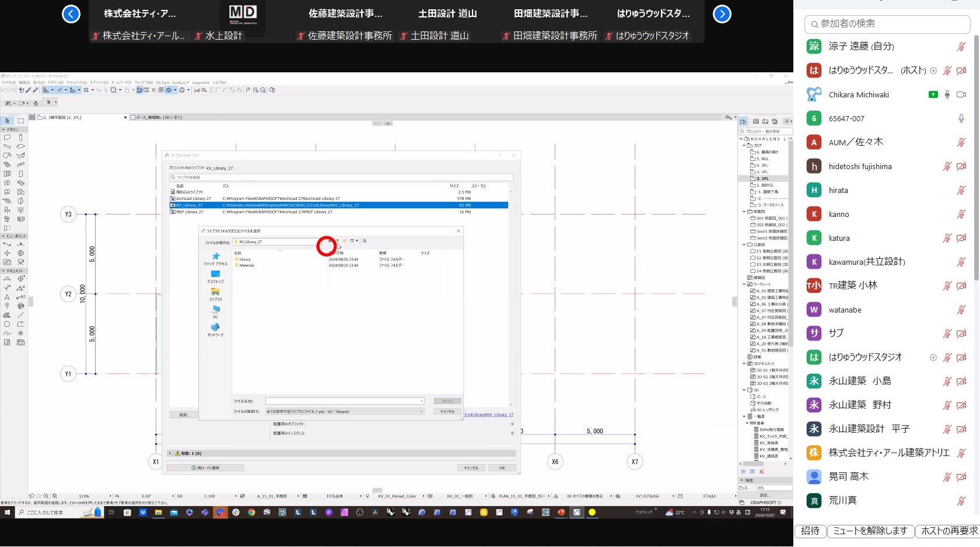Image resolution: width=980 pixels, height=547 pixels.
Task: Open the 編集(E) menu in Archicad
Action: point(24,83)
